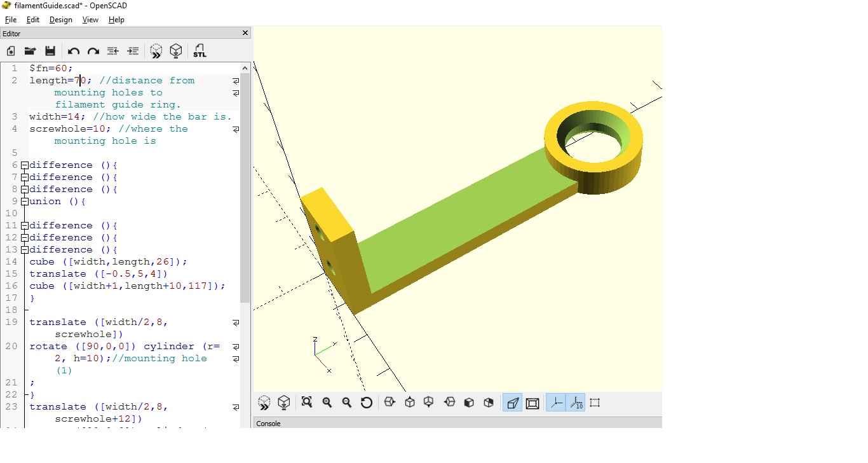The width and height of the screenshot is (868, 463).
Task: Click the editor scrollbar up arrow
Action: [245, 68]
